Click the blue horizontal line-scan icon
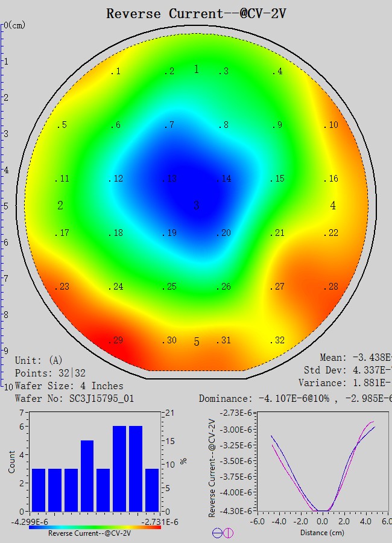Viewport: 392px width, 543px height. click(217, 533)
